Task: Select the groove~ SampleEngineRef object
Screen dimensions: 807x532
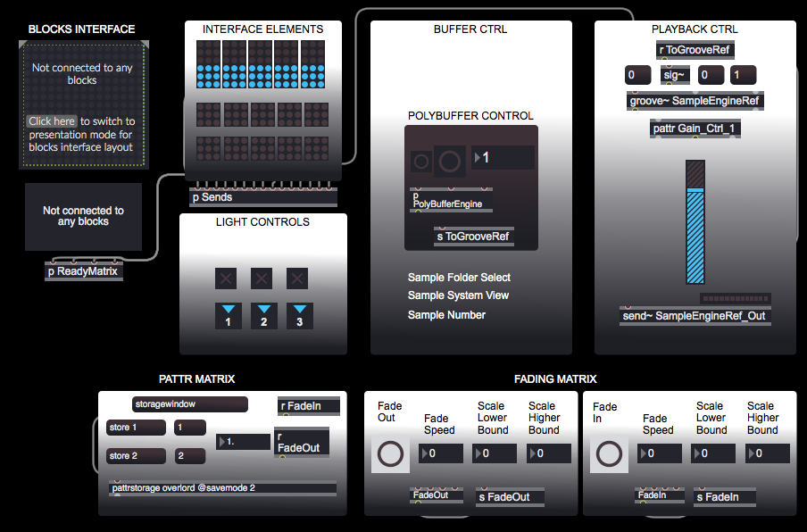Action: click(695, 101)
